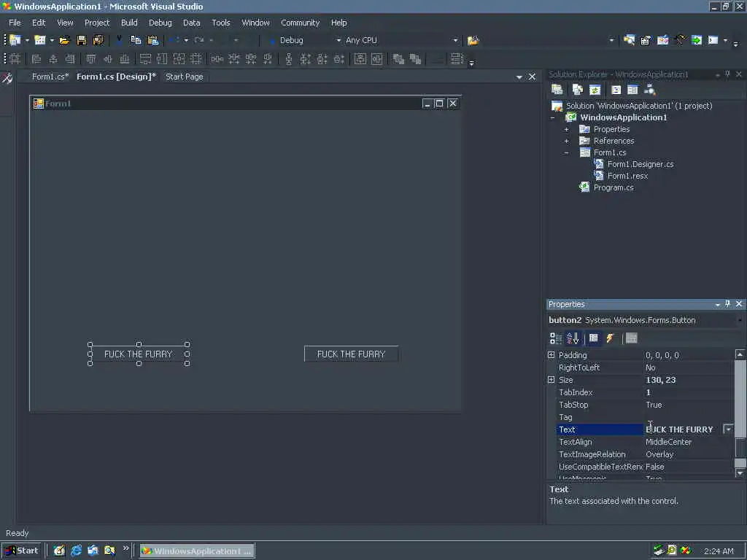This screenshot has width=747, height=560.
Task: Click the Properties scrollbar down arrow
Action: click(740, 472)
